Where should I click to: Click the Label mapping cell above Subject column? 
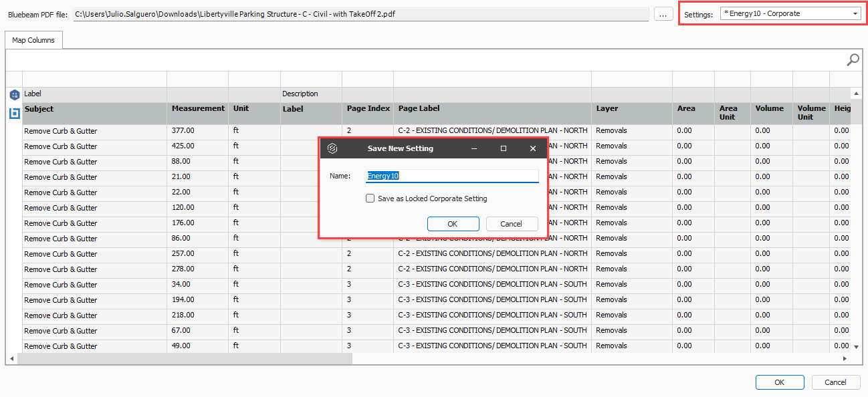pos(94,94)
